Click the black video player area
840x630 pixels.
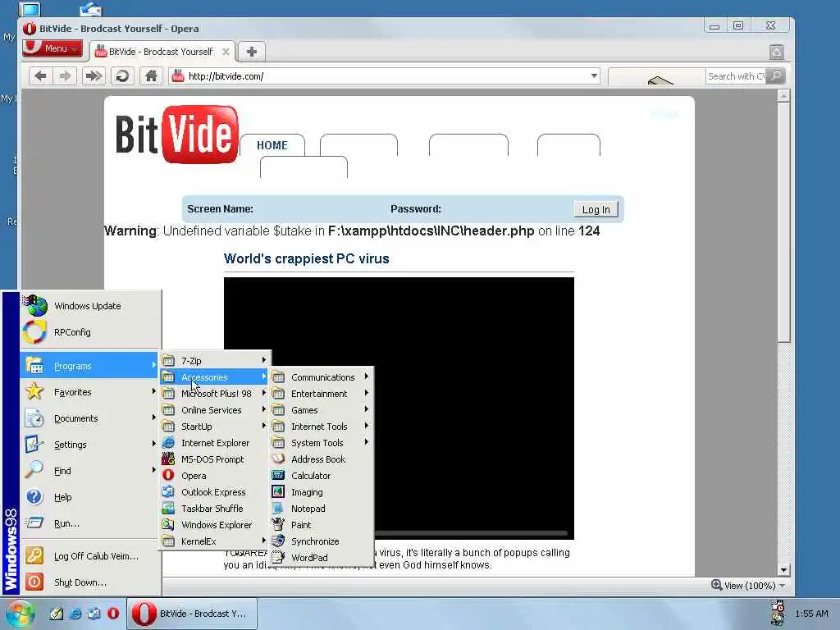coord(399,409)
